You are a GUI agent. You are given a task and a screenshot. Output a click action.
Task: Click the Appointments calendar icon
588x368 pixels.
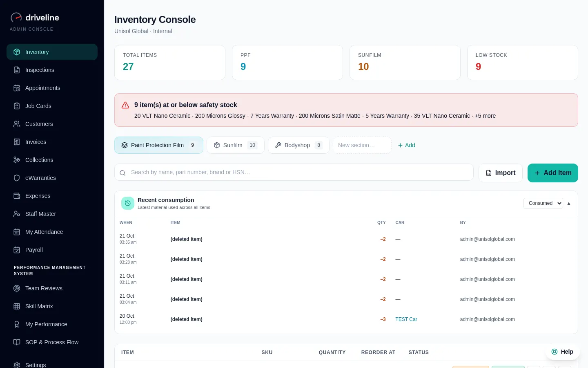(x=17, y=88)
